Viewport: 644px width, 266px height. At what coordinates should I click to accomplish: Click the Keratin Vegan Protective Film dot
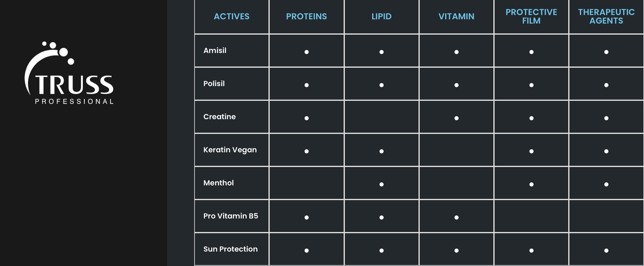pos(531,151)
